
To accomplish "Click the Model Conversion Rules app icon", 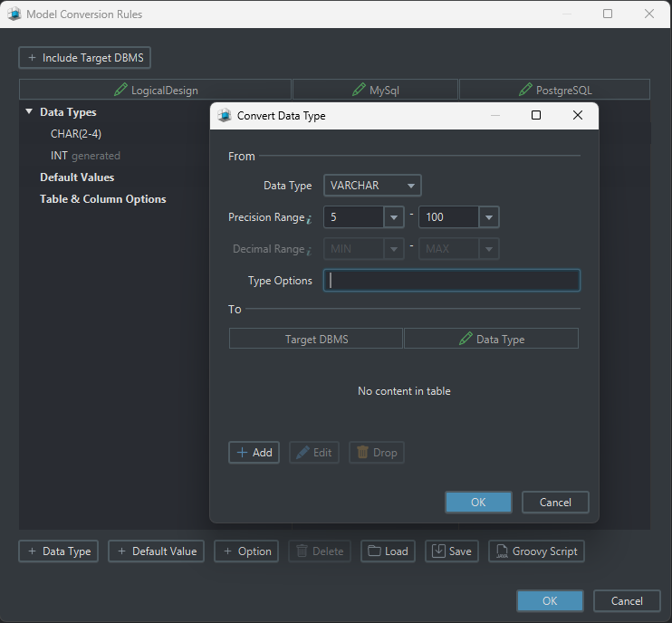I will (14, 14).
